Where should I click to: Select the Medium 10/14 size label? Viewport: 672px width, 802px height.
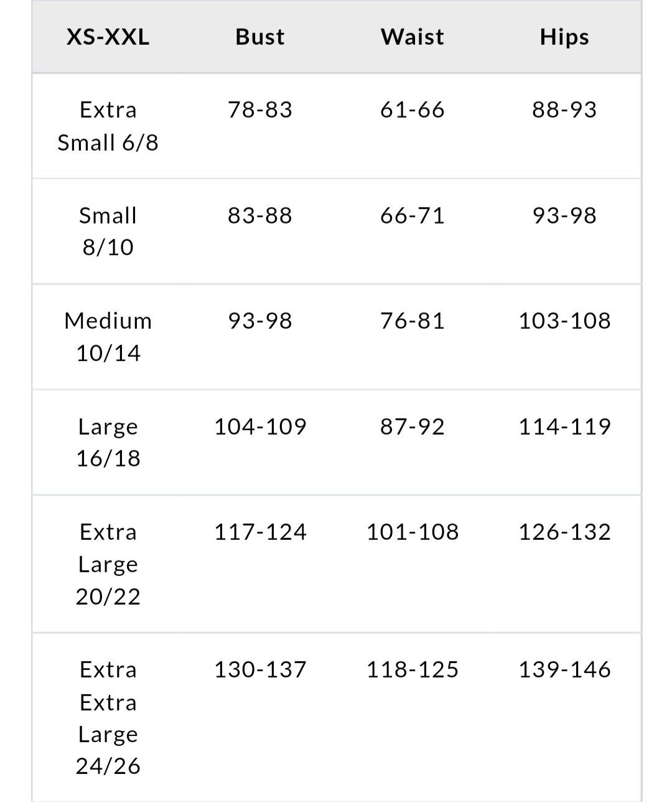pyautogui.click(x=108, y=337)
